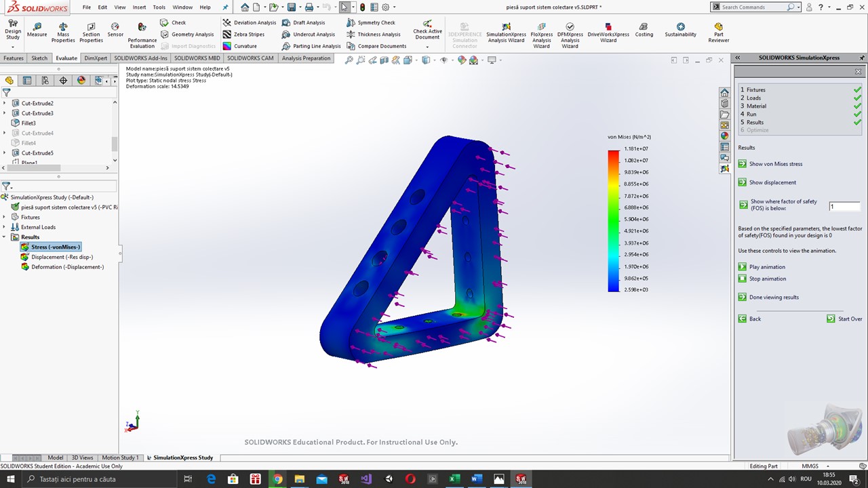868x488 pixels.
Task: Run Draft Analysis
Action: tap(303, 22)
